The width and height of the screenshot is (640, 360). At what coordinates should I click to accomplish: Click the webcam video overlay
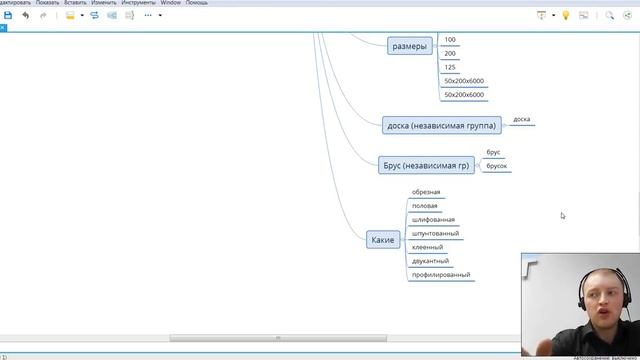[580, 304]
